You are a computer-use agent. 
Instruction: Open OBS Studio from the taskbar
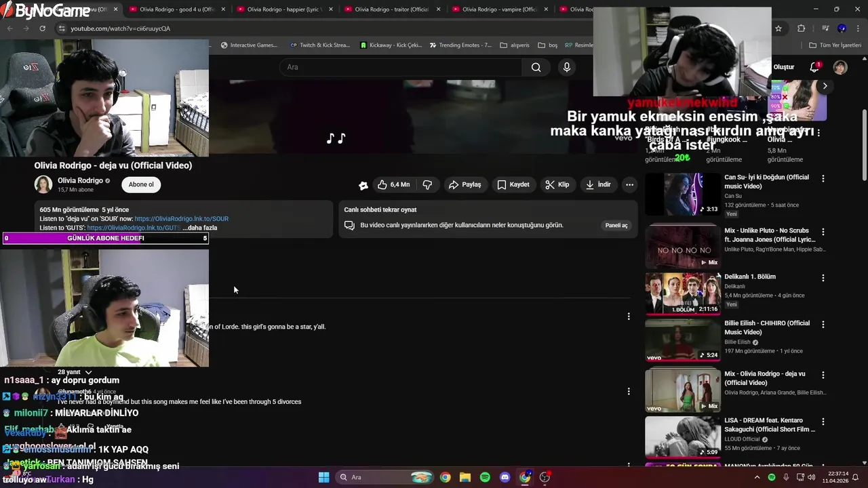coord(545,477)
